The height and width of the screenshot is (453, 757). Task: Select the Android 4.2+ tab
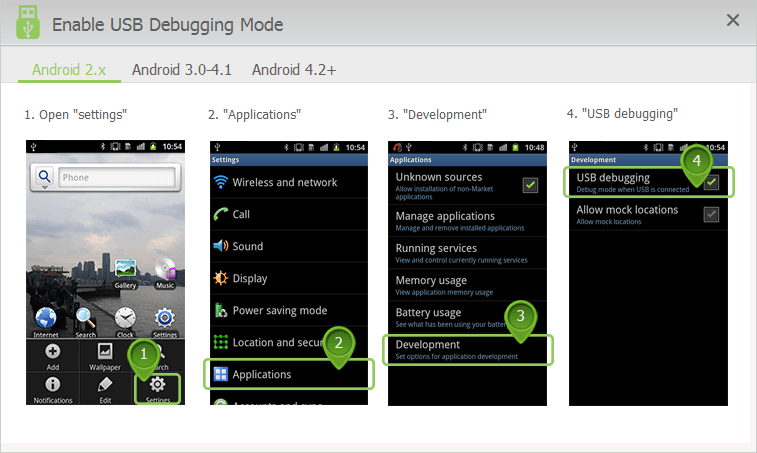[294, 70]
